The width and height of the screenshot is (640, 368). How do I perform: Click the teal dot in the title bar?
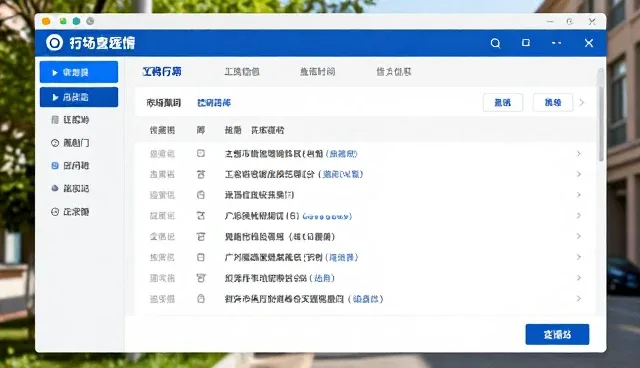point(76,21)
